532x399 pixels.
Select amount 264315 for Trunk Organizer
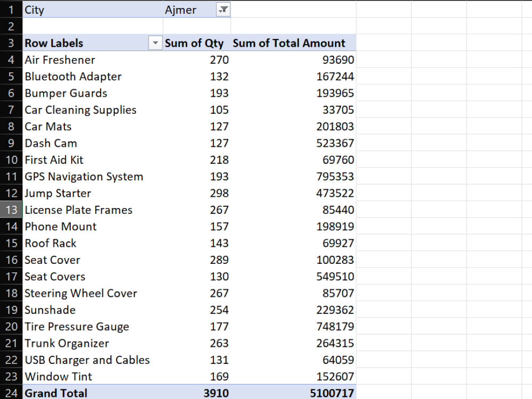(x=294, y=343)
